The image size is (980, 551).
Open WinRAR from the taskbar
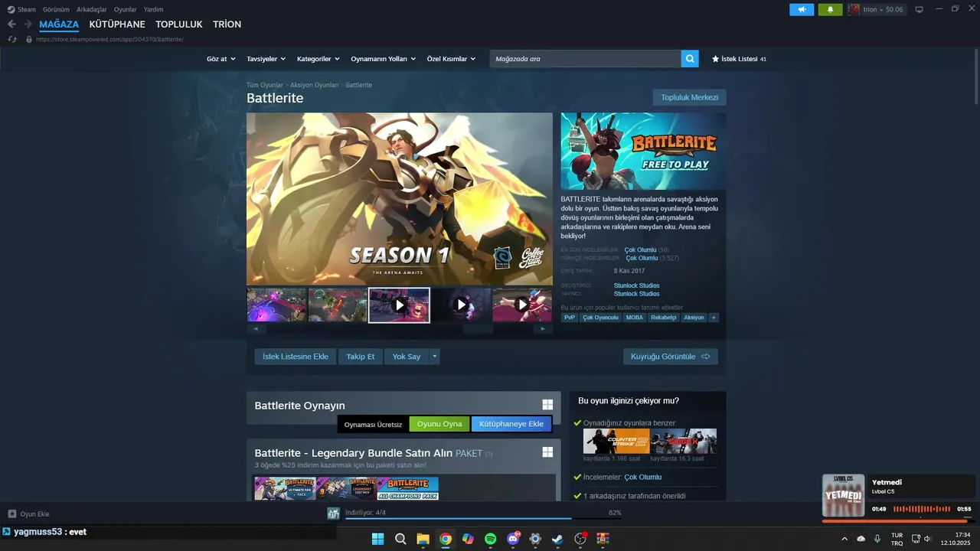click(603, 539)
